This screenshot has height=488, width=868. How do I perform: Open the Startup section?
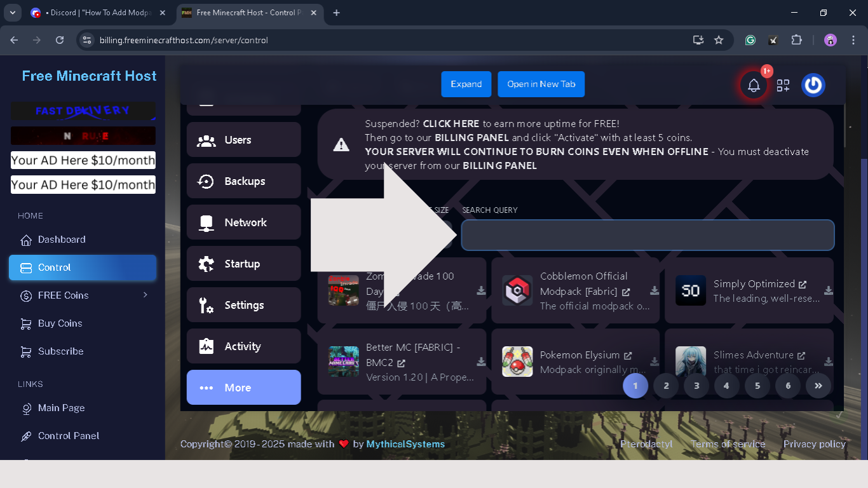point(243,264)
